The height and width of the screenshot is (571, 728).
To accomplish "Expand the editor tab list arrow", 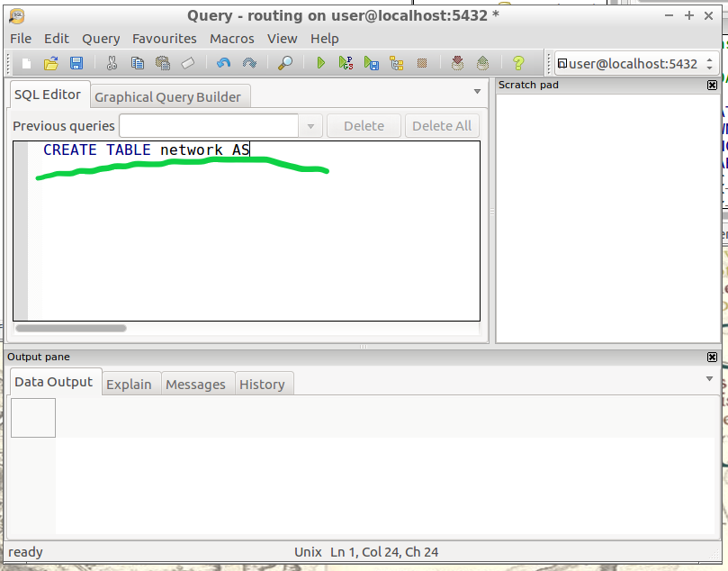I will point(477,91).
